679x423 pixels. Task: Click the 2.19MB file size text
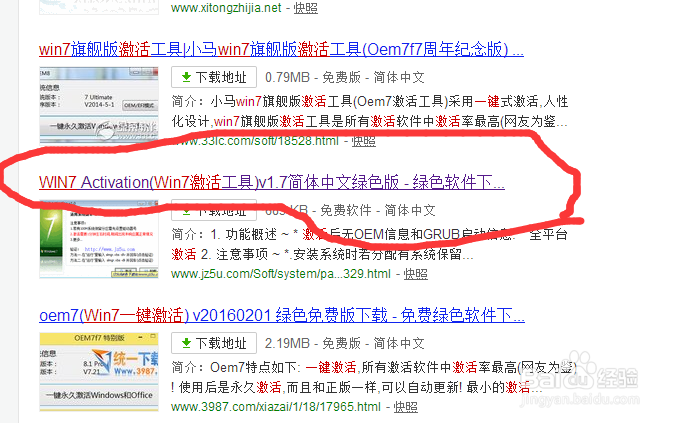pos(288,343)
